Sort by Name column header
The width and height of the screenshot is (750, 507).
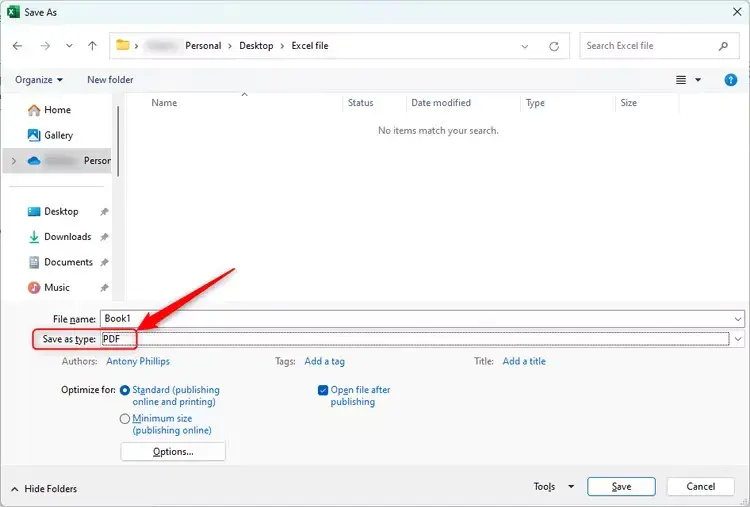point(164,103)
